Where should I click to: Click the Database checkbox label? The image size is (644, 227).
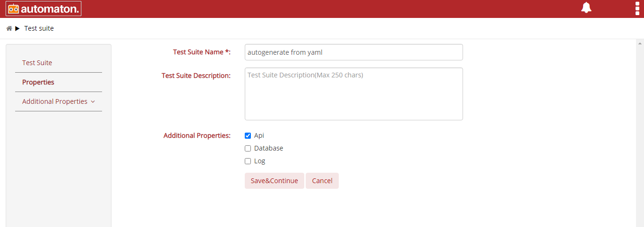(x=268, y=148)
